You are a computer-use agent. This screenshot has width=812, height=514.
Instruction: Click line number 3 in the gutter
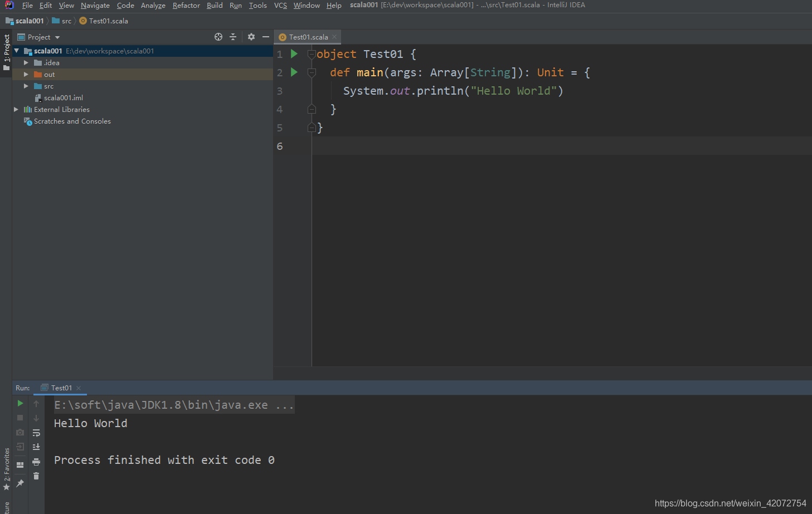(280, 91)
